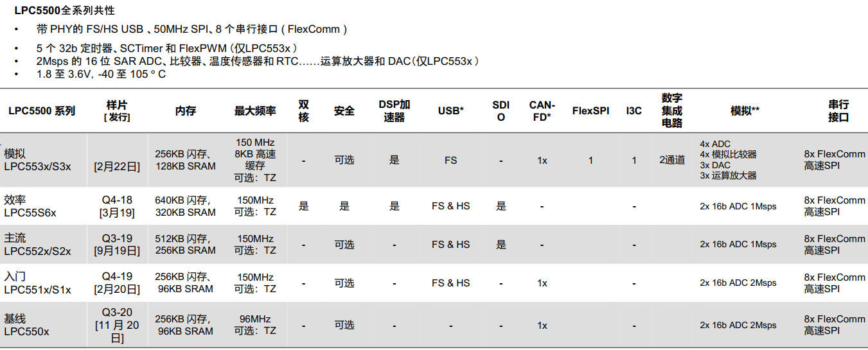The image size is (868, 350).
Task: Click the LPC5500 全系列共性 heading
Action: [65, 10]
